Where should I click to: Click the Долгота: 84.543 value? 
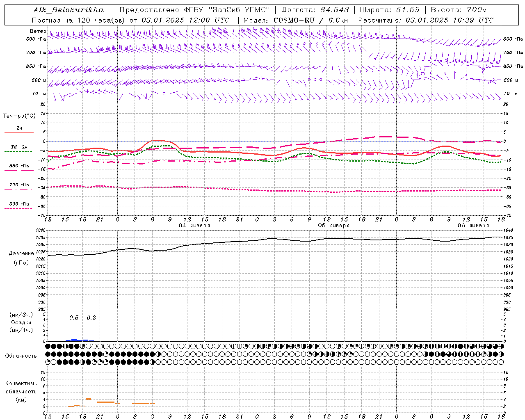[315, 10]
